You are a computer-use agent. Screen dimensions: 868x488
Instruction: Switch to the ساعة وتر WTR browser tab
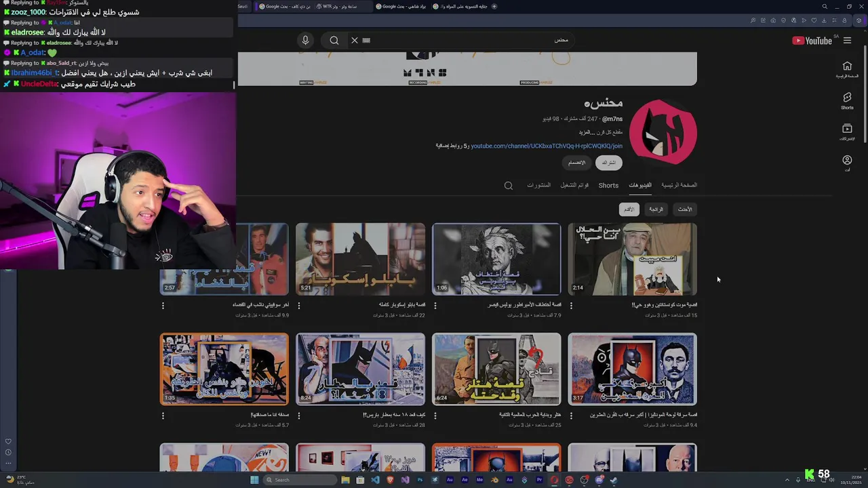click(x=344, y=6)
